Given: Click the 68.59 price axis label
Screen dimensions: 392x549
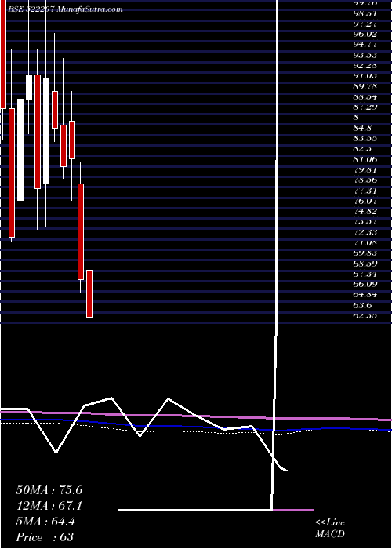Looking at the screenshot, I should [x=365, y=264].
